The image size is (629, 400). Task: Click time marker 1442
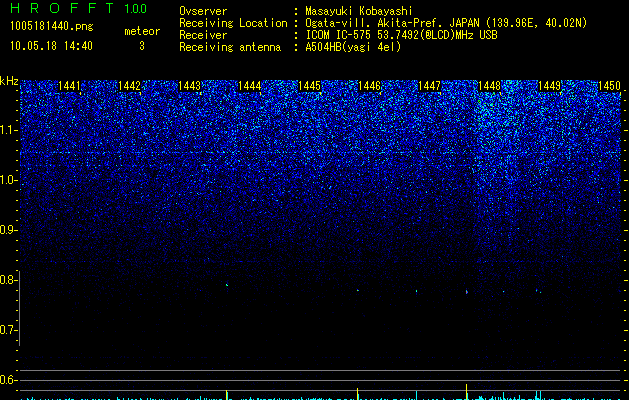129,86
